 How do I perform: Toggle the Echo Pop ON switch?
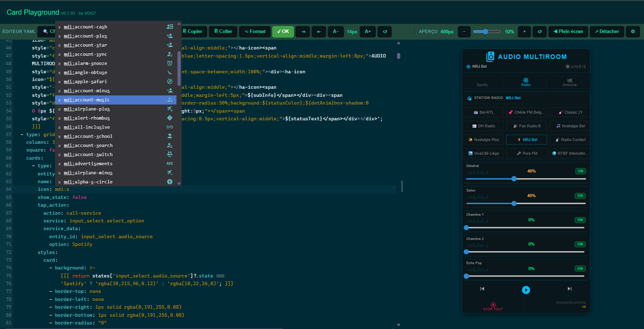(x=580, y=269)
